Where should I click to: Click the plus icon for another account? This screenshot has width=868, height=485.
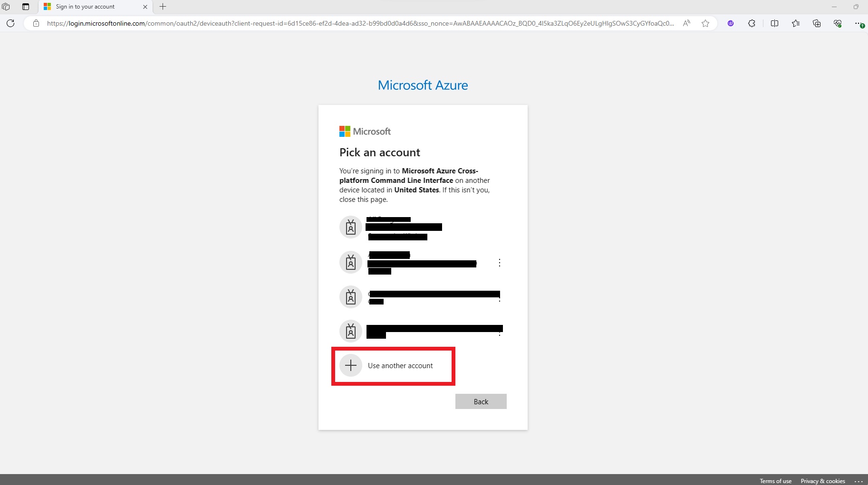click(x=351, y=365)
